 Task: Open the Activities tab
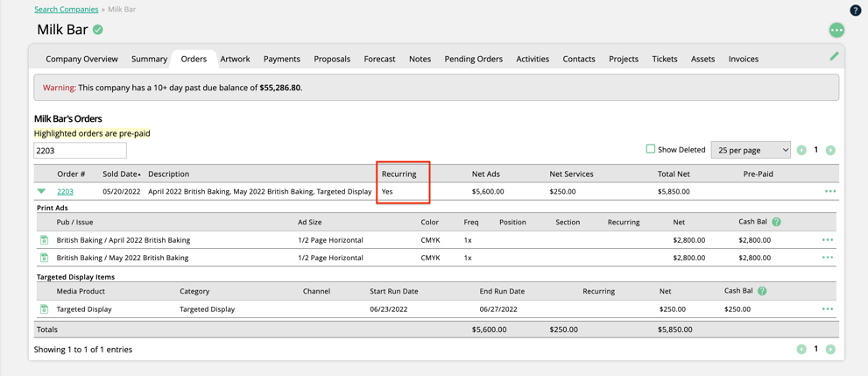533,59
